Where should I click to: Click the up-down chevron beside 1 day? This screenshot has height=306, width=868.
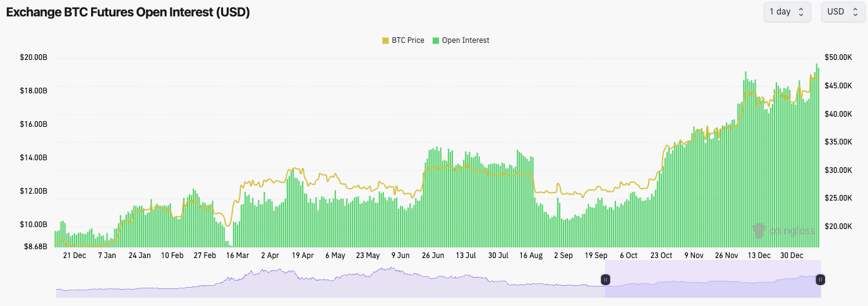pos(801,12)
